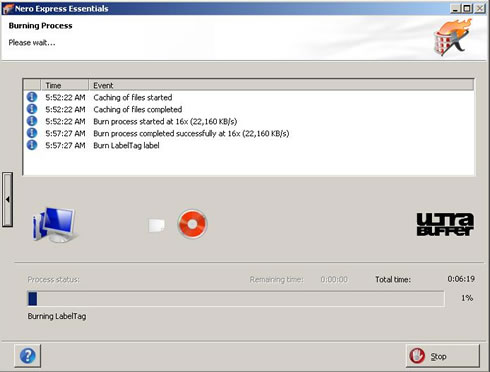The width and height of the screenshot is (490, 372).
Task: Click the computer source icon
Action: point(55,225)
